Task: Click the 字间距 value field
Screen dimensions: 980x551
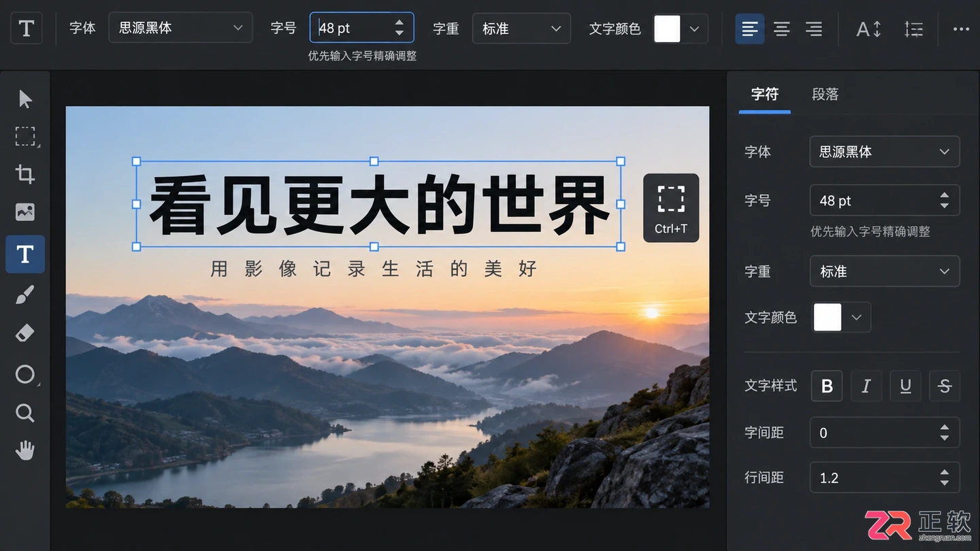Action: (x=885, y=433)
